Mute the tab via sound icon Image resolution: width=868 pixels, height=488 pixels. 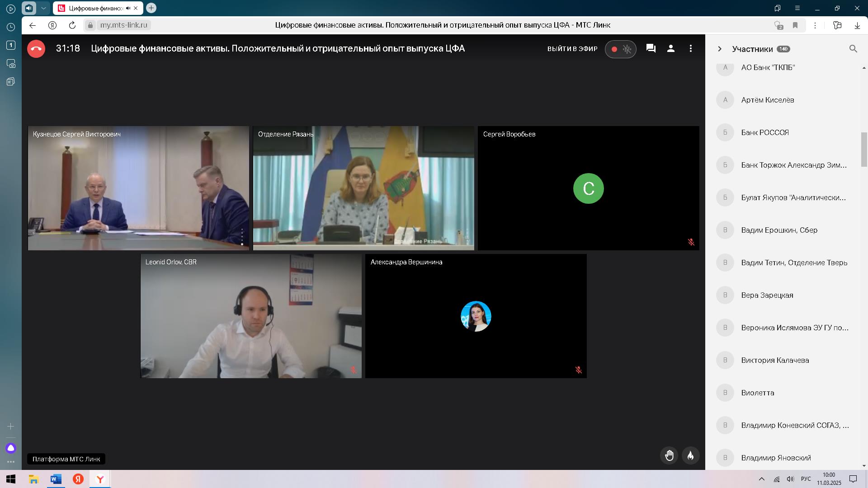click(128, 8)
